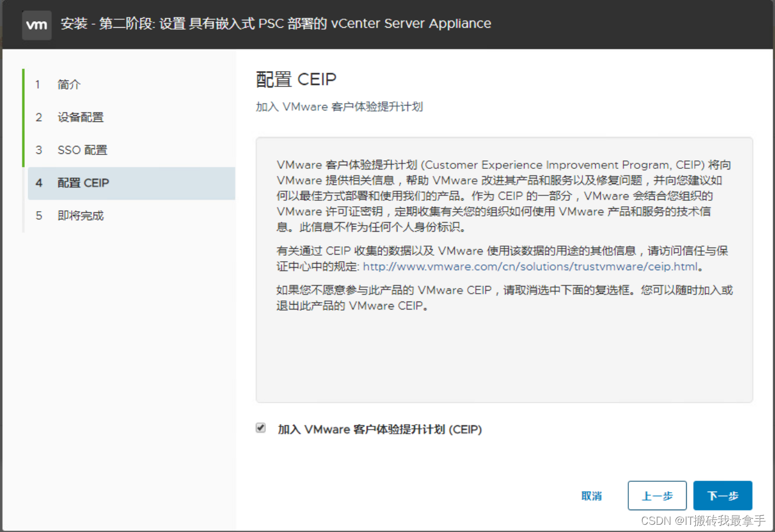Click the subtitle 加入 VMware 客户体验提升计划
Screen dimensions: 775x532
coord(339,107)
